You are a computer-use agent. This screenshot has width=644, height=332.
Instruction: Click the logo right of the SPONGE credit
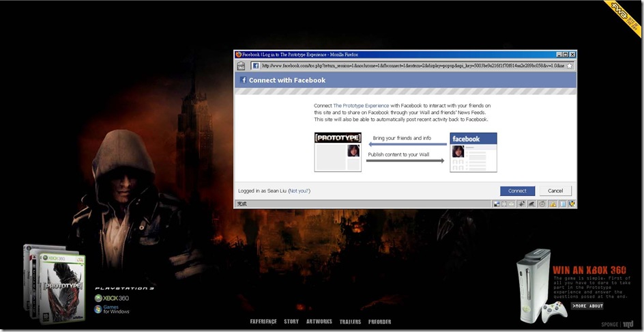tap(628, 324)
